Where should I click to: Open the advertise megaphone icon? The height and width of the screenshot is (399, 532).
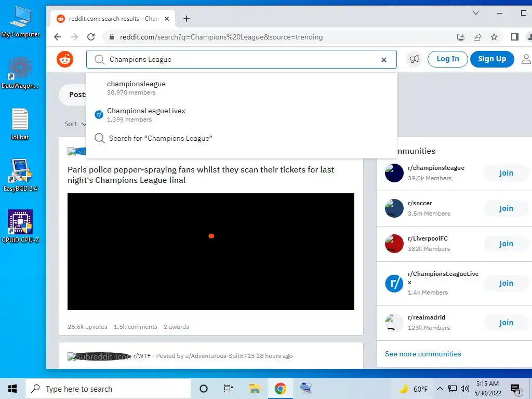coord(414,59)
